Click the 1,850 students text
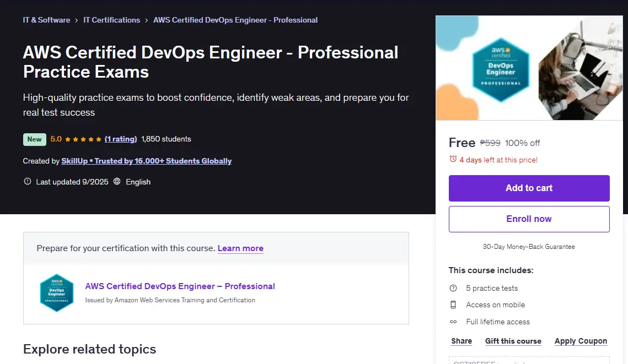628x364 pixels. (166, 139)
